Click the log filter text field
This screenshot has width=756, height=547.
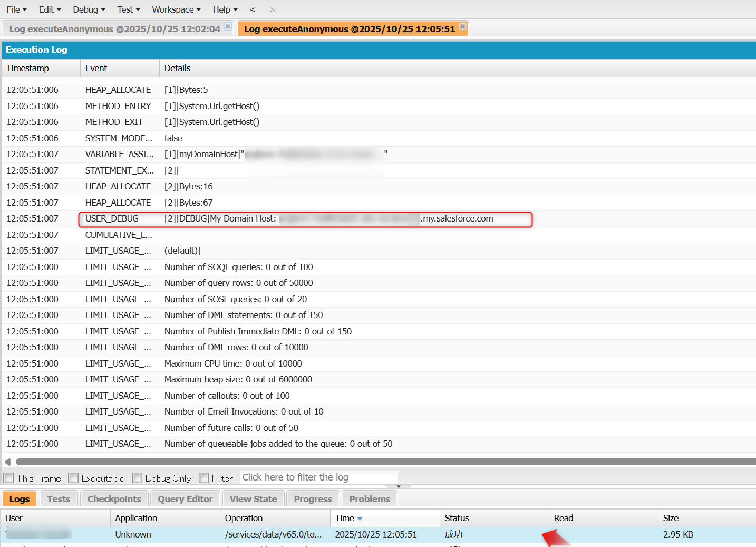pyautogui.click(x=318, y=477)
